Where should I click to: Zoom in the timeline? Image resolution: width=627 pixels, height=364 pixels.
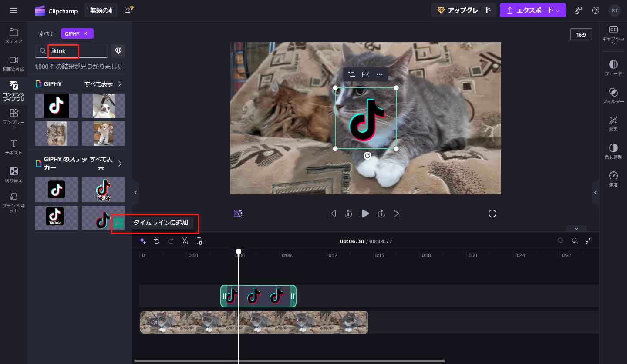[x=575, y=241]
